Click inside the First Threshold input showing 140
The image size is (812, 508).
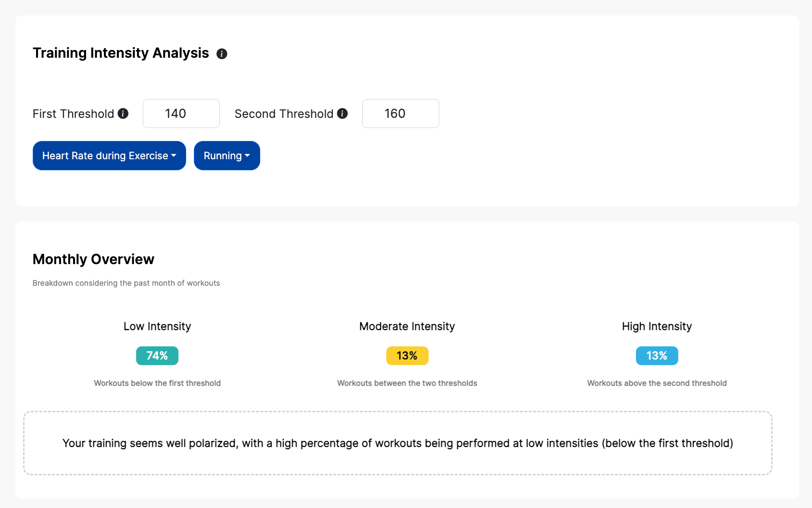pyautogui.click(x=181, y=114)
